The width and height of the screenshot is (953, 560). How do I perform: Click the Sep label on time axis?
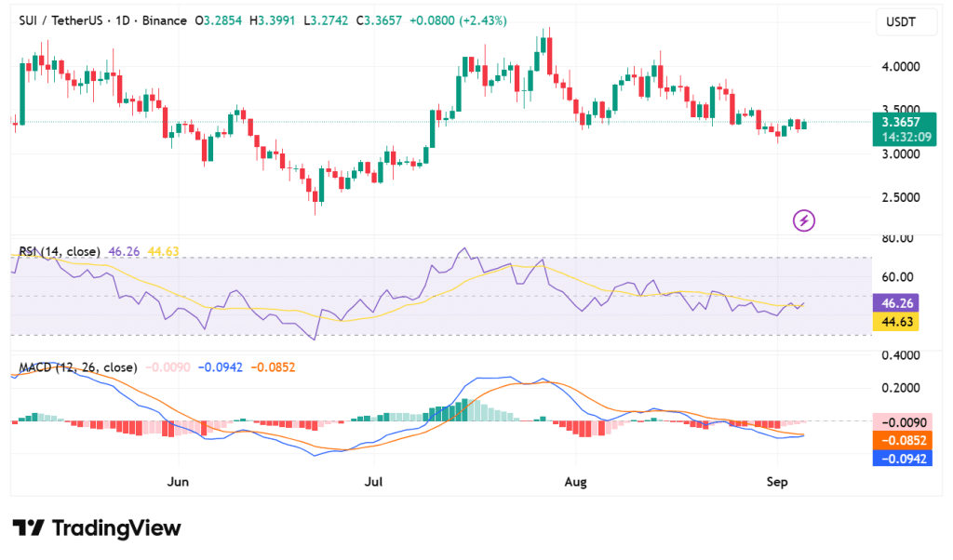point(778,482)
